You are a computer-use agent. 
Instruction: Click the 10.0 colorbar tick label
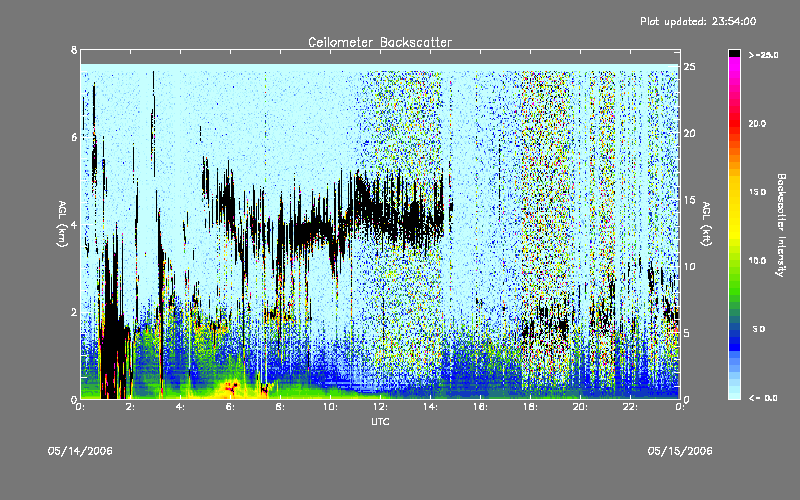pyautogui.click(x=757, y=260)
